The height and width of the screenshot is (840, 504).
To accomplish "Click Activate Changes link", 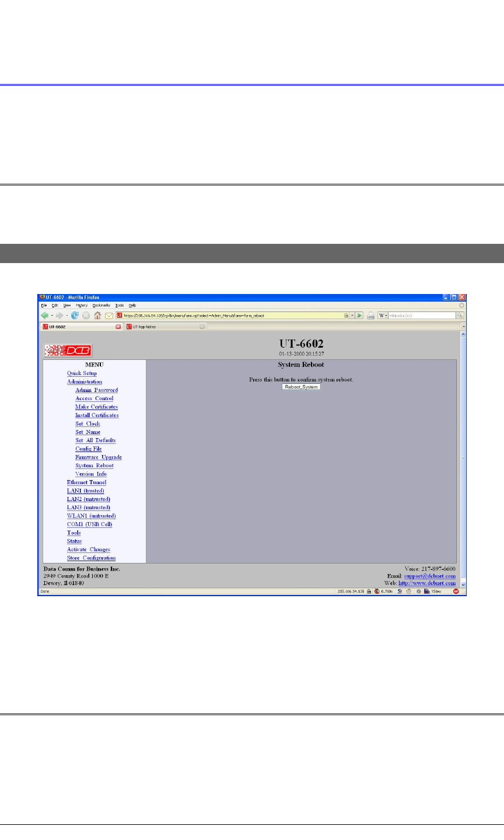I will click(x=89, y=549).
